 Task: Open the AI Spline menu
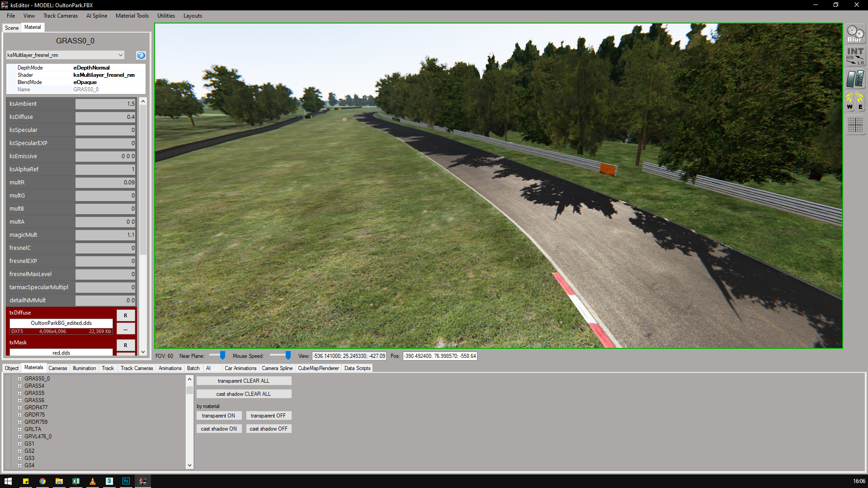coord(97,16)
